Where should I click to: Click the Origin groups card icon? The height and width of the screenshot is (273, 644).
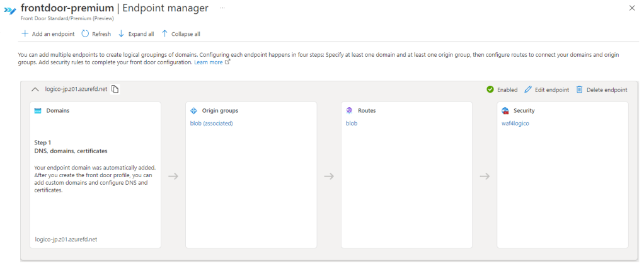click(193, 110)
